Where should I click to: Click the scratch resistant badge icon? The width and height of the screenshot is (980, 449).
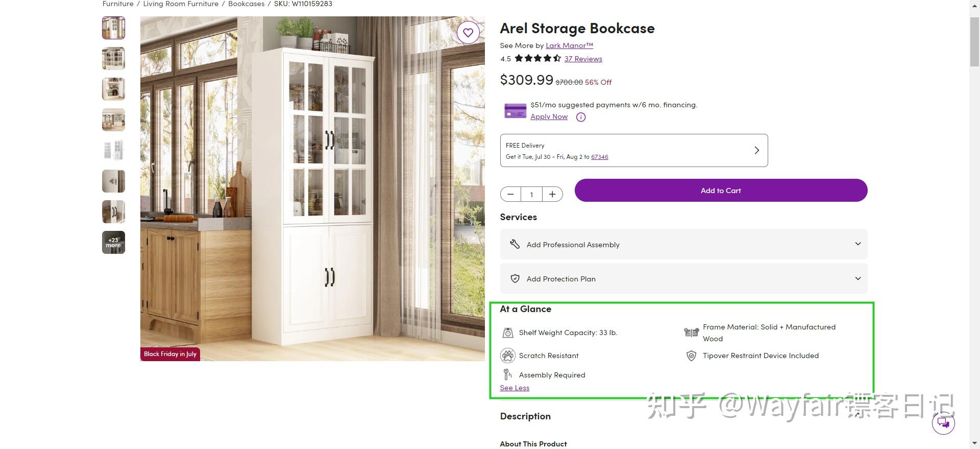tap(508, 355)
